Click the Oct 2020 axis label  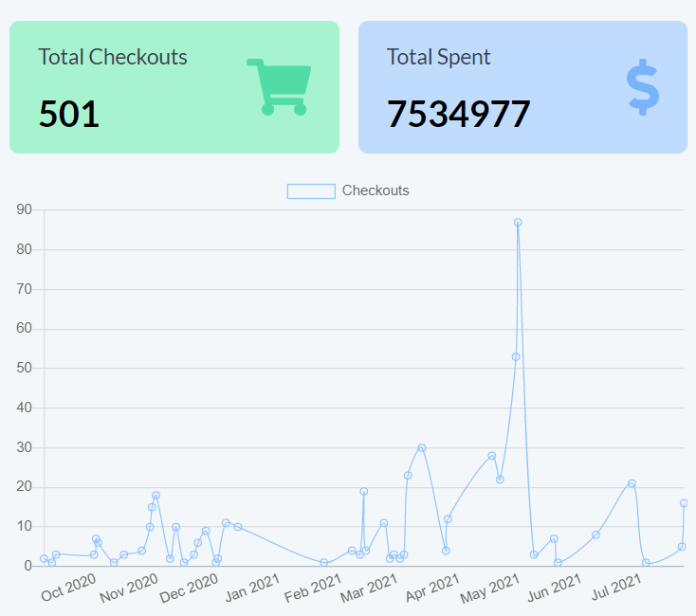coord(68,587)
